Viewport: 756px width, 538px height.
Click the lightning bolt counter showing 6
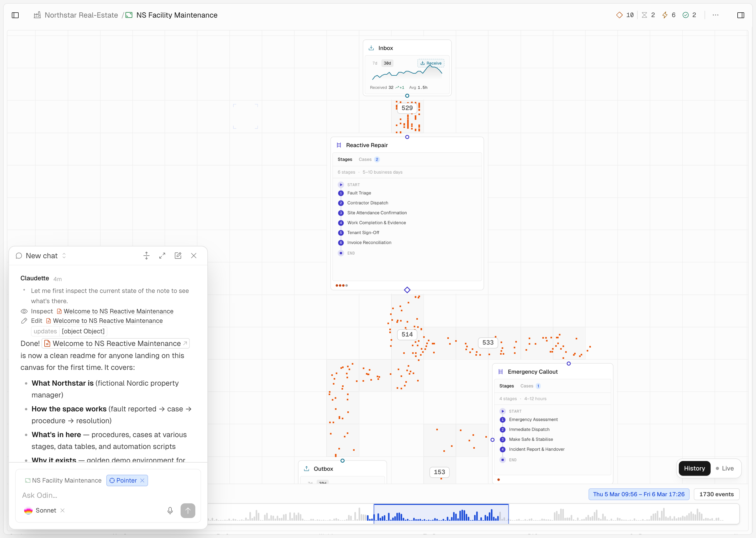point(669,15)
